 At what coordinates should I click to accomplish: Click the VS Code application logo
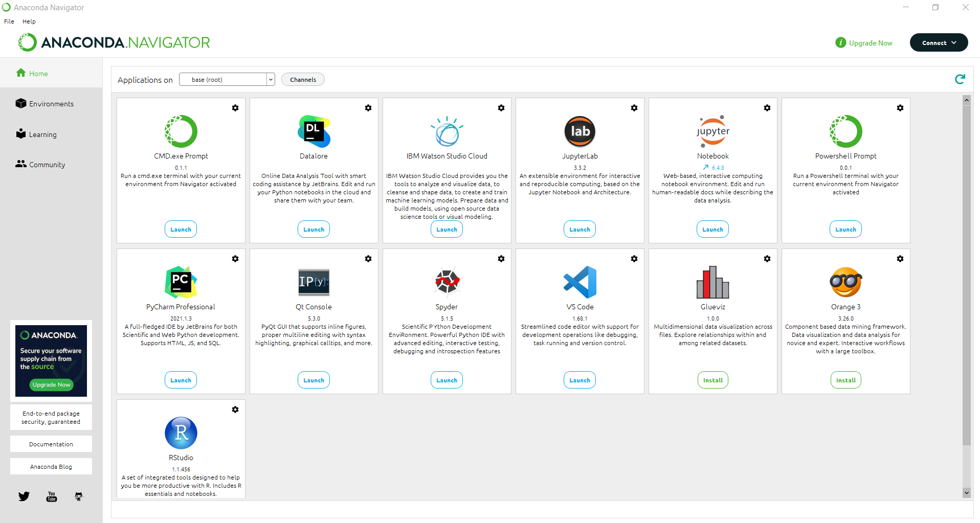click(580, 282)
